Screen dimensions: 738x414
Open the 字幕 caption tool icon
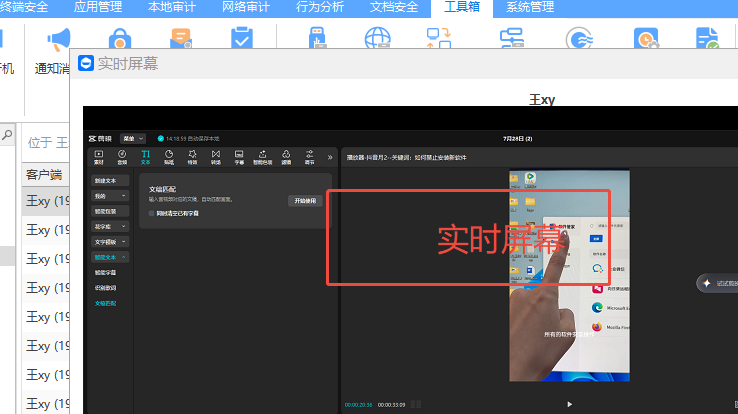(x=239, y=157)
